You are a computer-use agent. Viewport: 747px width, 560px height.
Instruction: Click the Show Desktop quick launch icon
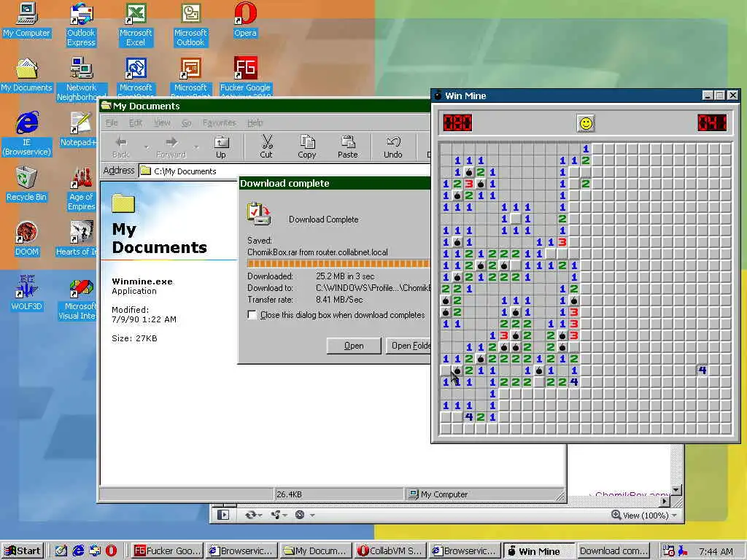(x=61, y=551)
